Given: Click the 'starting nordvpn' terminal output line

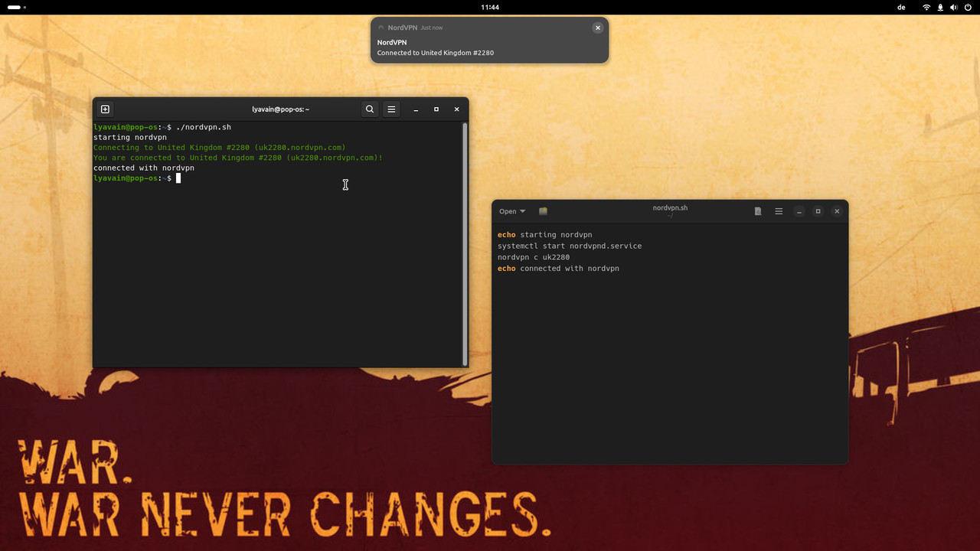Looking at the screenshot, I should tap(130, 137).
